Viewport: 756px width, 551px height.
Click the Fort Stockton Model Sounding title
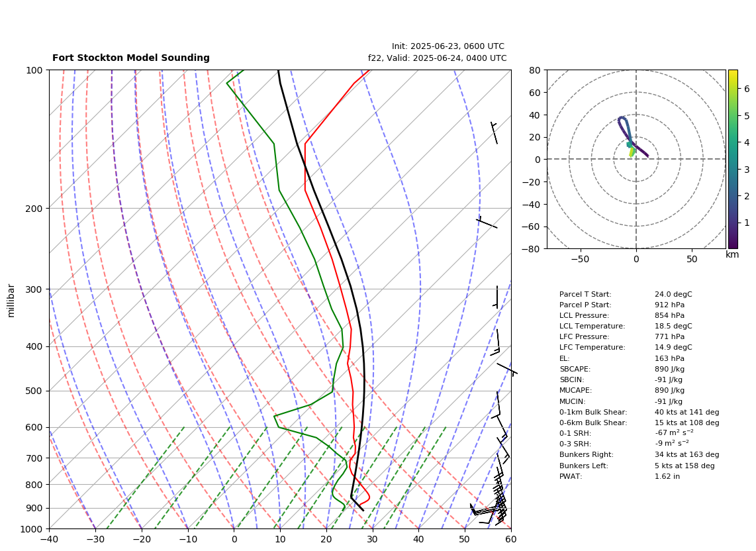[x=130, y=58]
